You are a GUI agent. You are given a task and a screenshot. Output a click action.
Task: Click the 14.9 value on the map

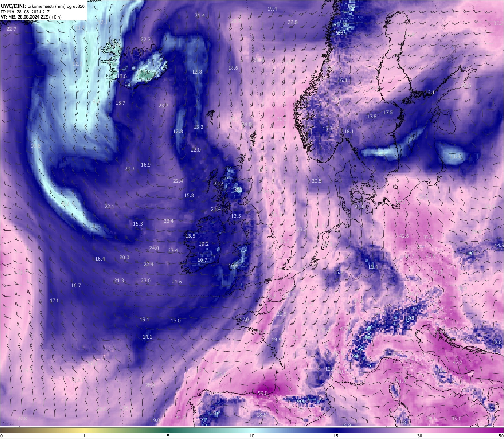click(x=499, y=245)
